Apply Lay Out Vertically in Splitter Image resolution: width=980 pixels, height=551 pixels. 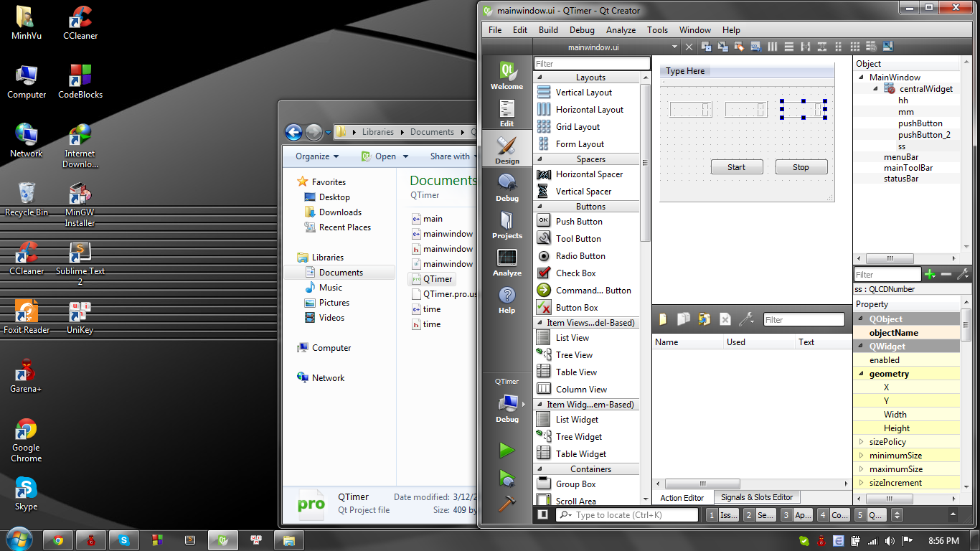pyautogui.click(x=821, y=47)
